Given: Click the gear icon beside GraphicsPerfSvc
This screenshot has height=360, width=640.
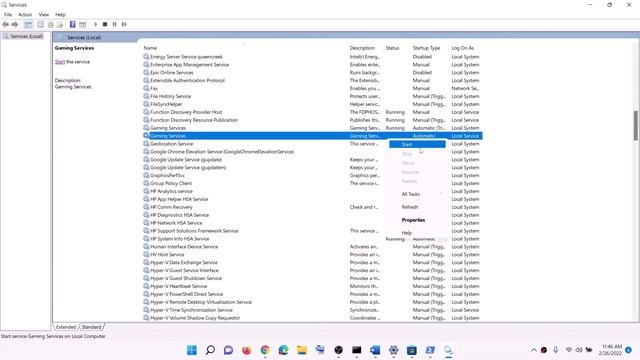Looking at the screenshot, I should tap(146, 175).
